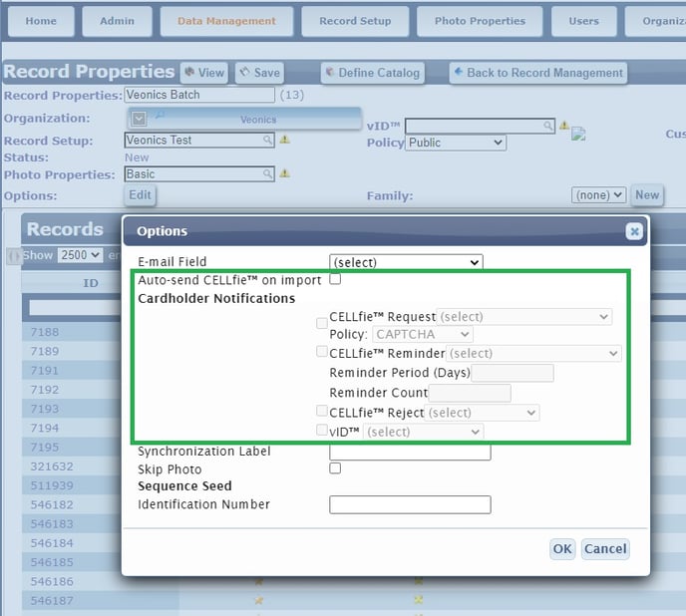Click the search icon in vID field
686x616 pixels.
point(548,126)
